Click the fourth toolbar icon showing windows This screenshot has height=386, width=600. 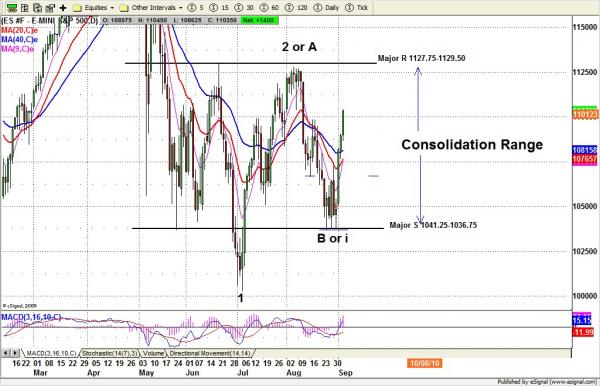coord(50,8)
